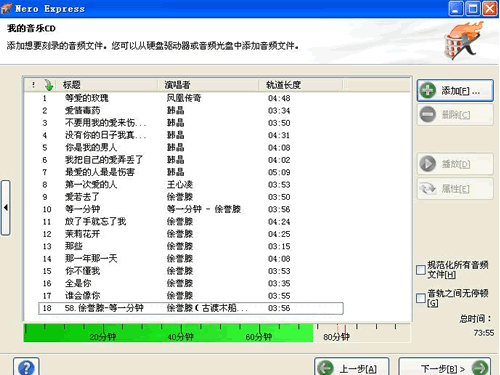Click the green plus Add icon
This screenshot has height=375, width=500.
point(428,90)
